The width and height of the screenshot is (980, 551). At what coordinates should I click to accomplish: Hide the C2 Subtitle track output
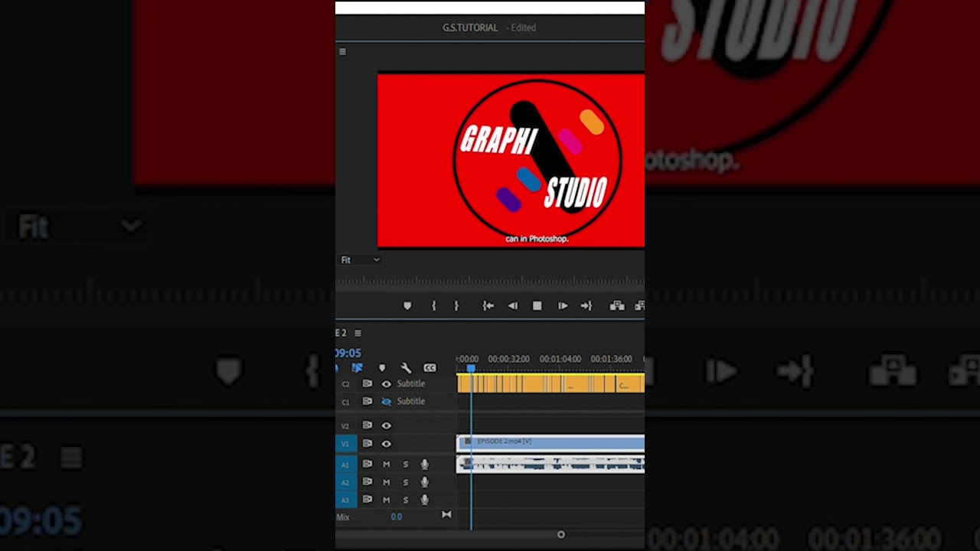tap(386, 384)
